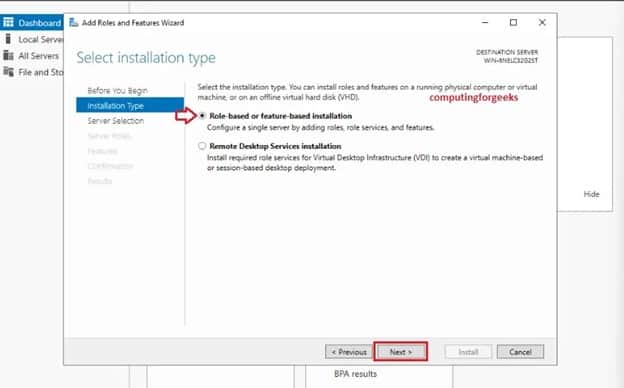624x388 pixels.
Task: Maximize the Add Roles and Features Wizard
Action: click(513, 23)
